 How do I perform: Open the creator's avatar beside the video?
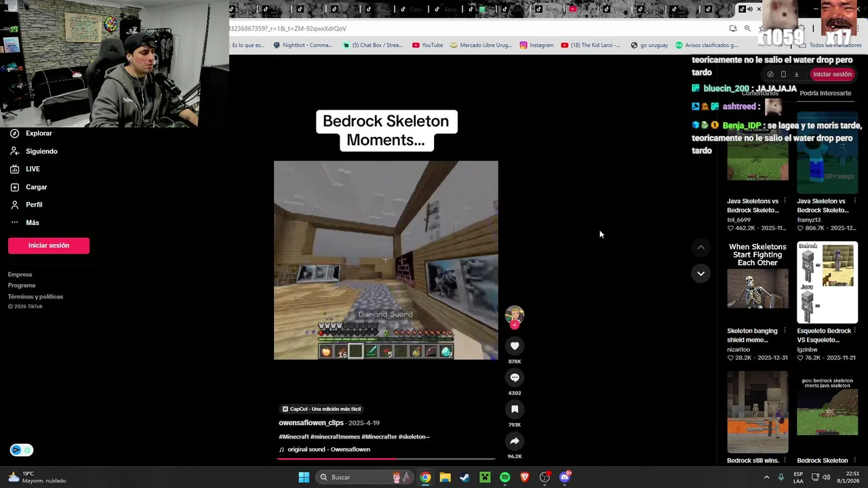click(x=515, y=315)
